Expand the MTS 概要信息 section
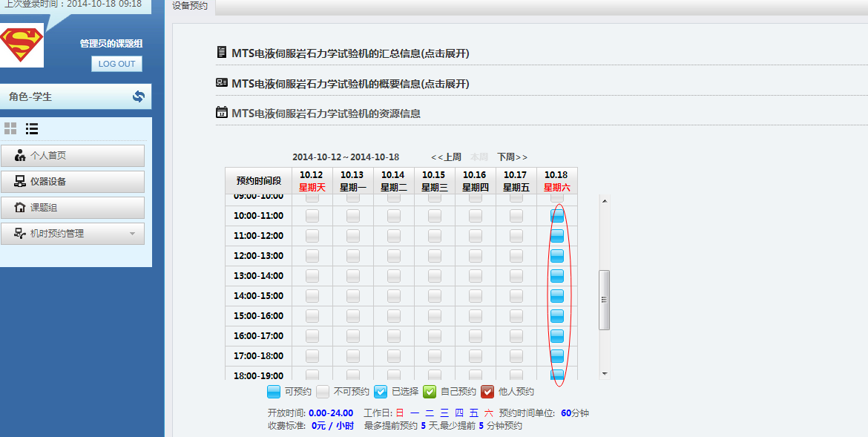 click(349, 84)
